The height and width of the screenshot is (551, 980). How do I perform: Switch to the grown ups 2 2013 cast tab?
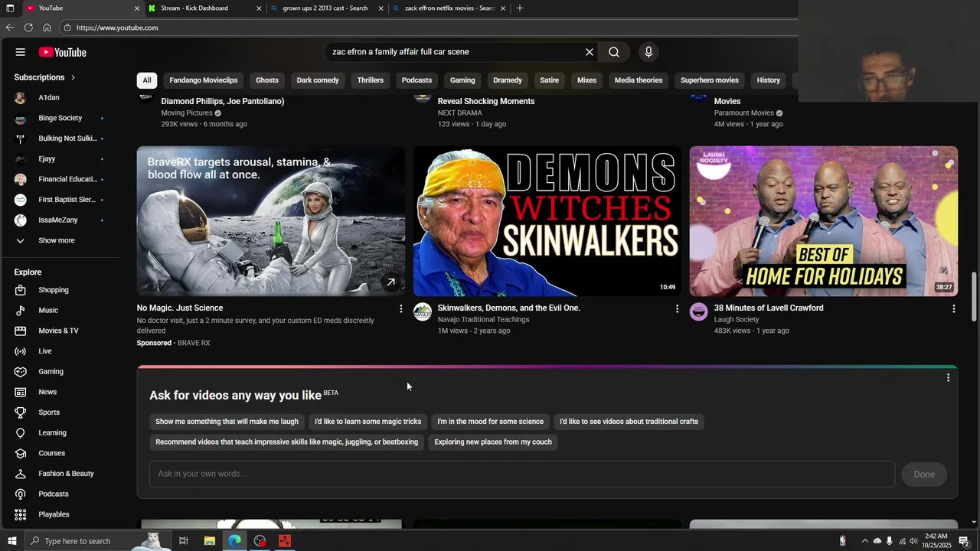[325, 8]
